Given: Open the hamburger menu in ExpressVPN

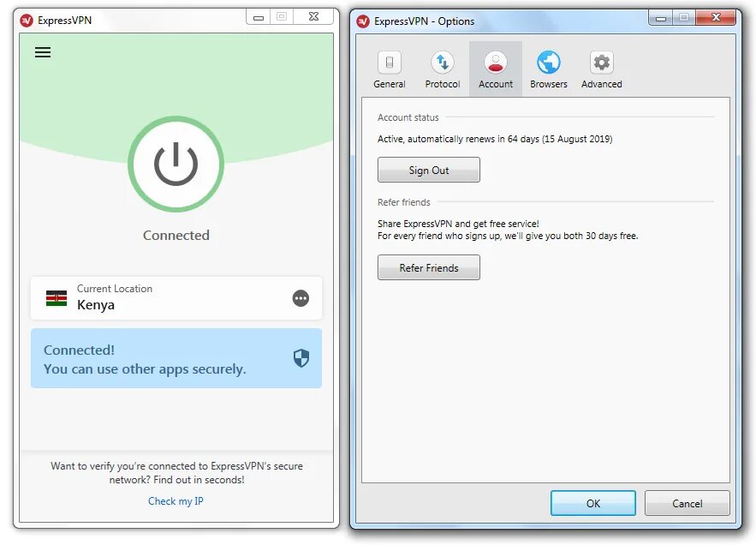Looking at the screenshot, I should click(43, 52).
